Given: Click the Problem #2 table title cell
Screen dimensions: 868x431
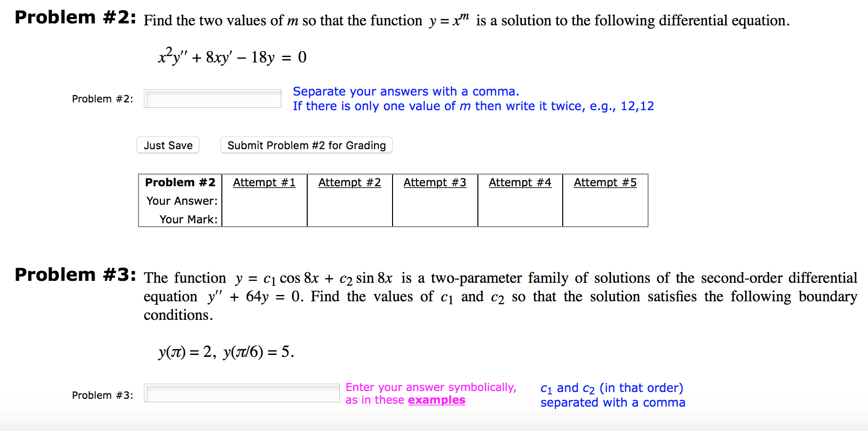Looking at the screenshot, I should point(179,182).
